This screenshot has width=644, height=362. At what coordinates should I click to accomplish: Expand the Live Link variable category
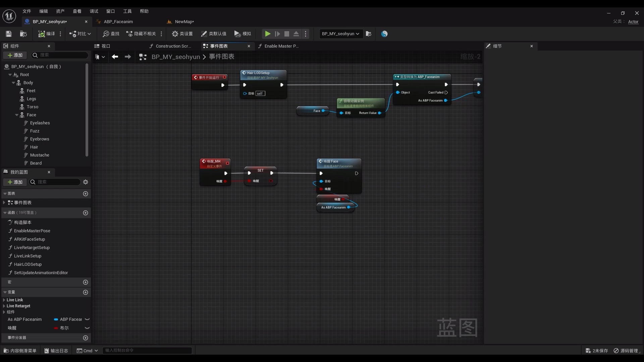click(4, 300)
